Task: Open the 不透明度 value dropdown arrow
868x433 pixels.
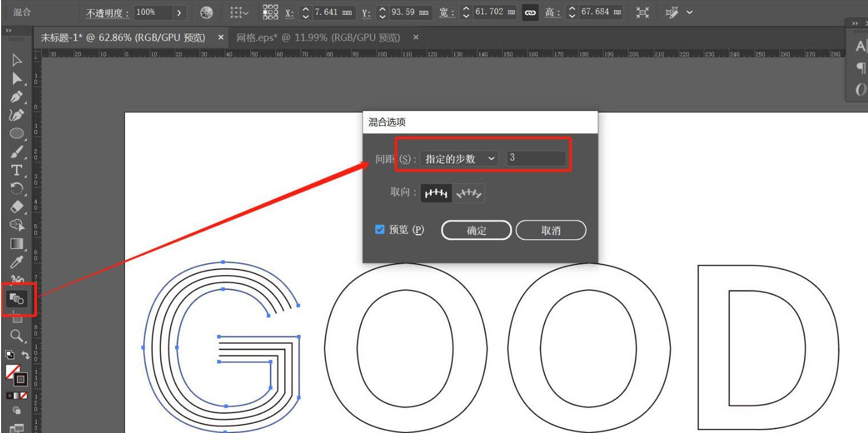Action: (179, 12)
